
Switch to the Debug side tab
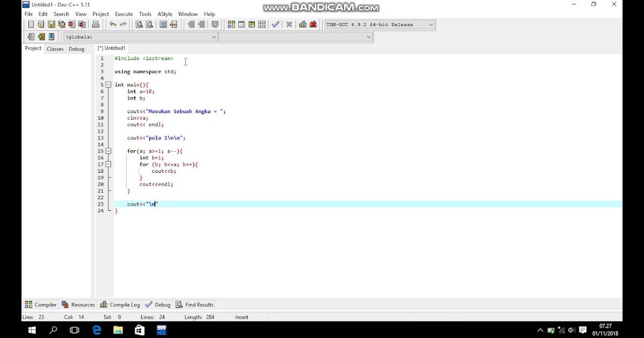pos(76,49)
